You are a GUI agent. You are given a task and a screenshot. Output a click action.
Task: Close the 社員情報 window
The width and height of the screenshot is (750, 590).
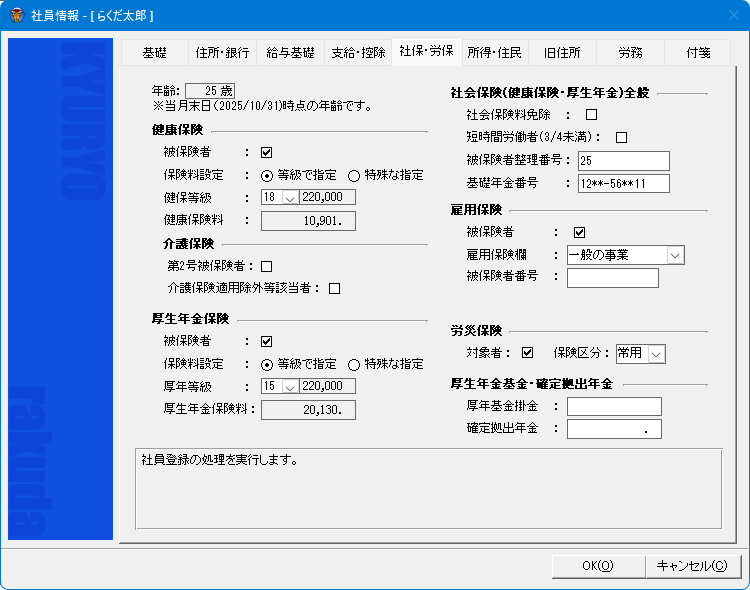(726, 15)
